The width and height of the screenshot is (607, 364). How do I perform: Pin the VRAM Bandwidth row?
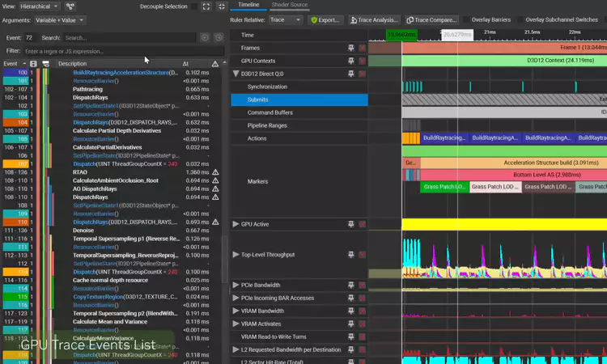click(350, 311)
